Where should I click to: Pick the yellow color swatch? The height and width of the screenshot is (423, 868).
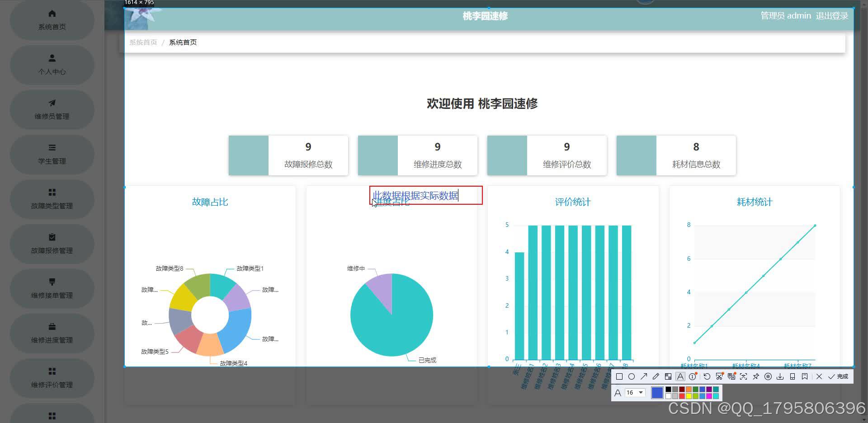[689, 396]
